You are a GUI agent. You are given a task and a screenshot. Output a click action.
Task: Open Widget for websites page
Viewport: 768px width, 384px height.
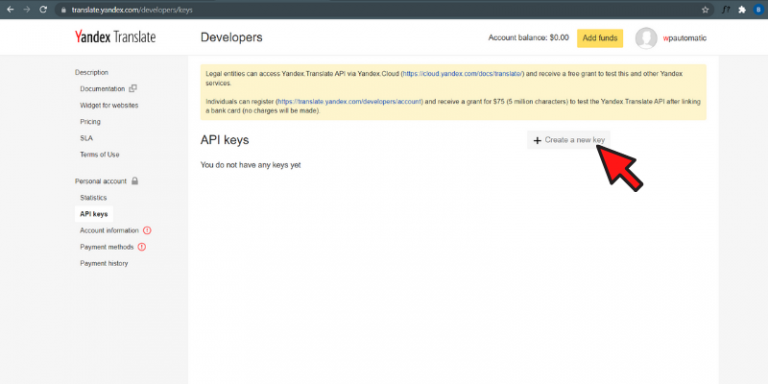[x=109, y=105]
